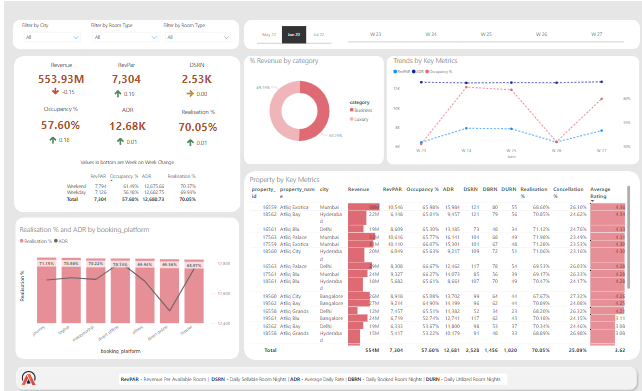Click the Atliq Exotica row with id 16559
This screenshot has height=391, width=642.
pos(438,207)
